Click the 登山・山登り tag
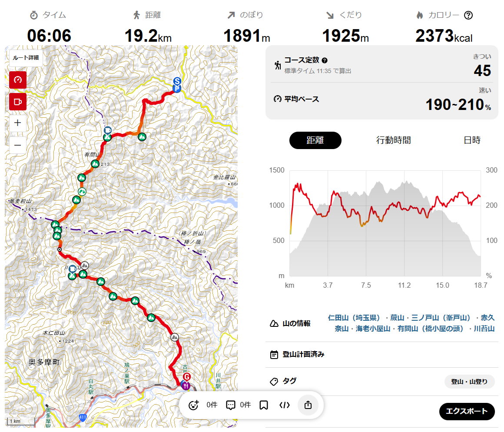 tap(469, 382)
